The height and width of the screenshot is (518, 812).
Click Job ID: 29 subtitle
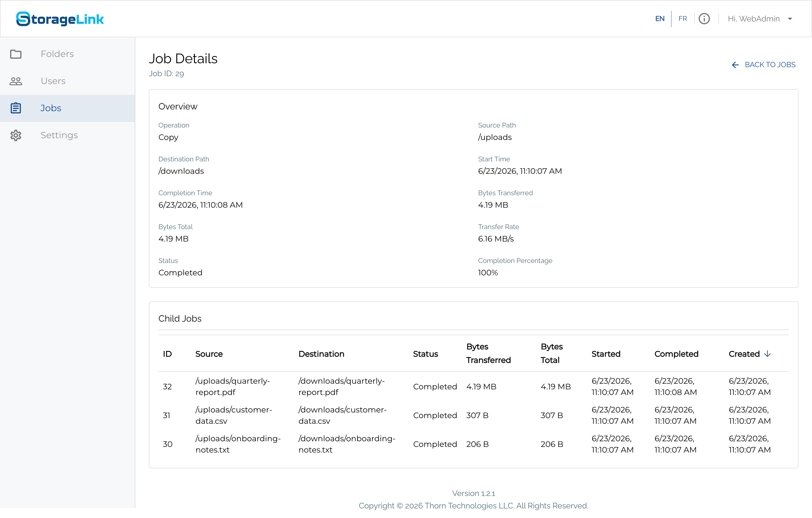166,74
